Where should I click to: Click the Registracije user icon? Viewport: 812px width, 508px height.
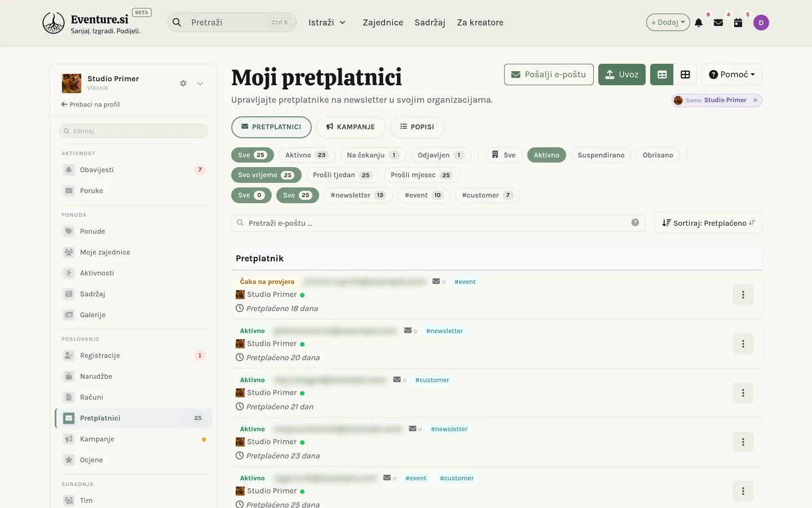click(69, 356)
